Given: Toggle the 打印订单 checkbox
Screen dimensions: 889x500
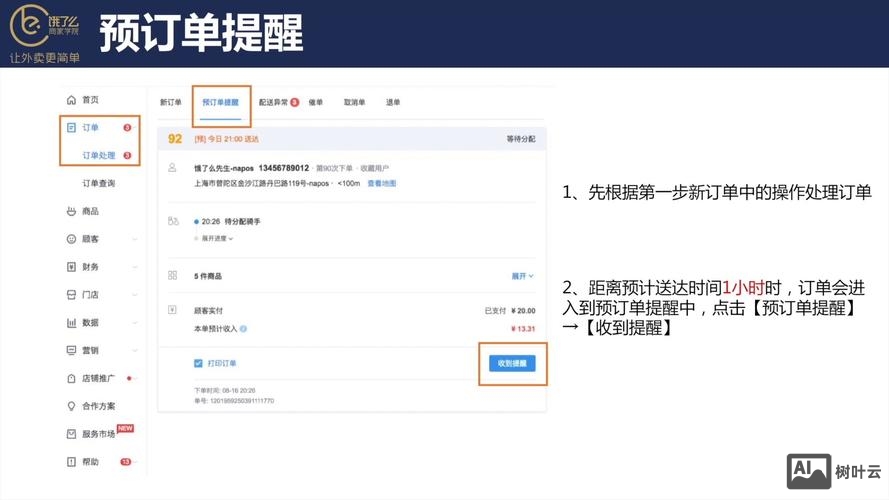Looking at the screenshot, I should point(198,363).
